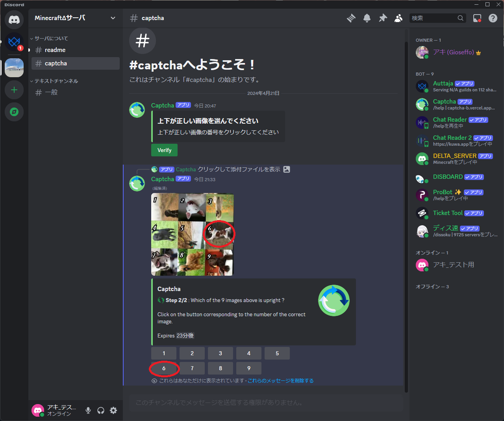
Task: Click the 検索 search field
Action: [433, 18]
